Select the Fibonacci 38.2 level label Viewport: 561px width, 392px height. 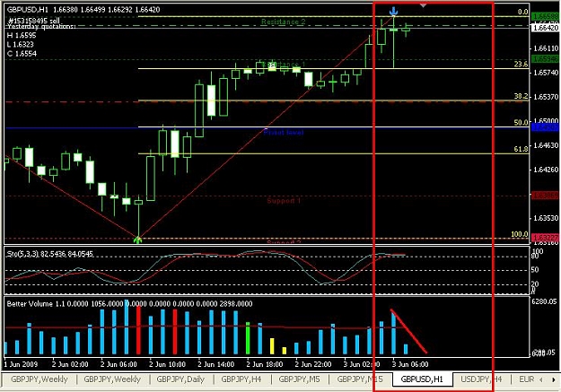(521, 96)
